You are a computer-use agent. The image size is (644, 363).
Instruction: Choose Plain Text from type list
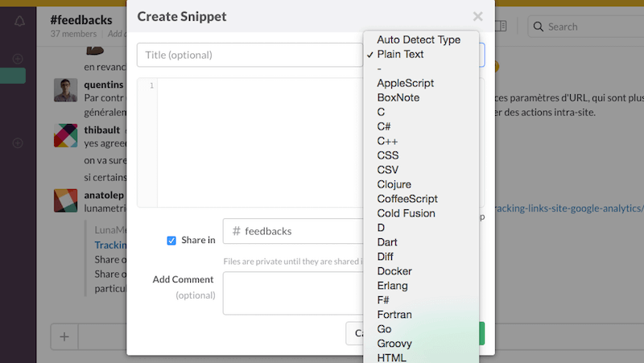[x=400, y=54]
